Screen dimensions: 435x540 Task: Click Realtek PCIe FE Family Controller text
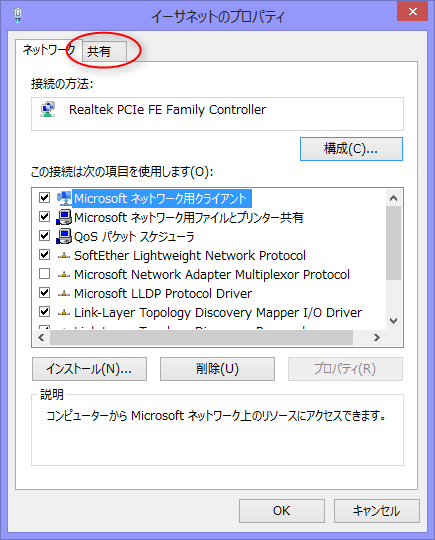(x=167, y=110)
